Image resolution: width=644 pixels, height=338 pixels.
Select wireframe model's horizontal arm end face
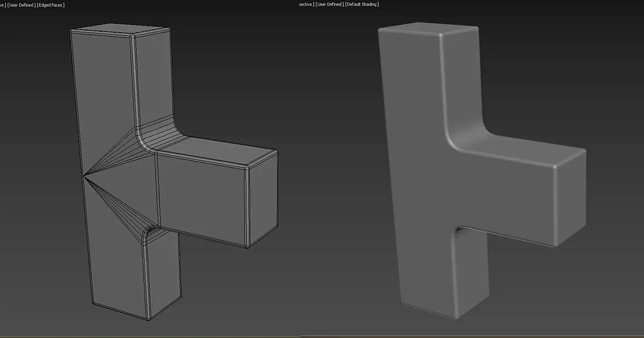pos(263,199)
